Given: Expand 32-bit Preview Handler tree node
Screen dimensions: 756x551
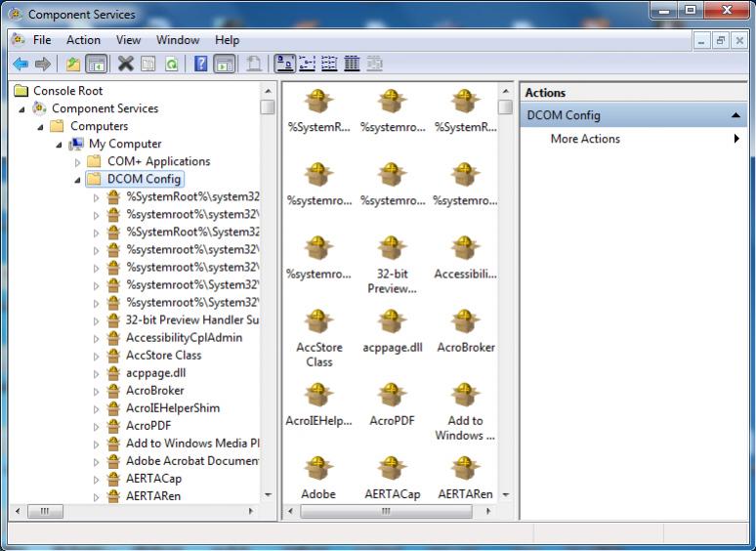Looking at the screenshot, I should tap(96, 321).
